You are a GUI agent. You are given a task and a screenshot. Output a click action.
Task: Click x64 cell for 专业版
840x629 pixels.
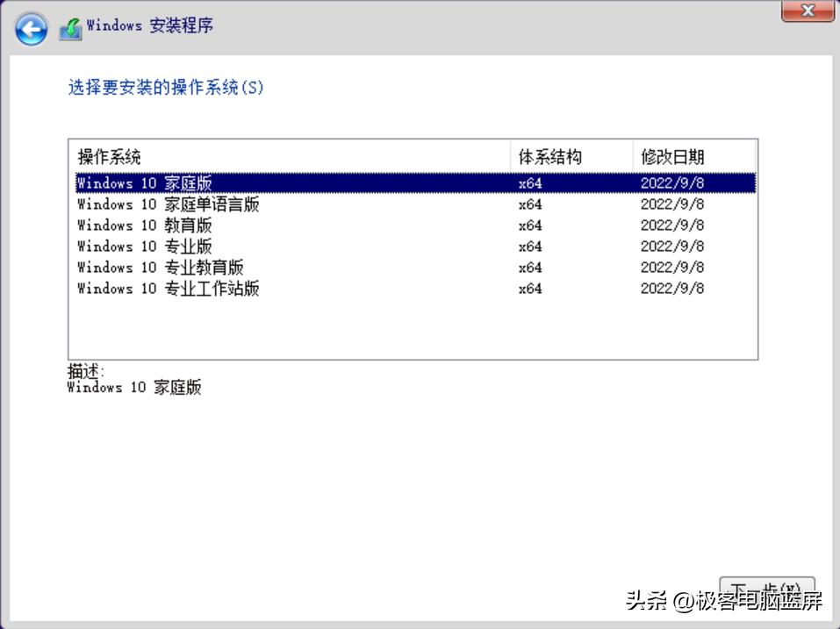[530, 247]
